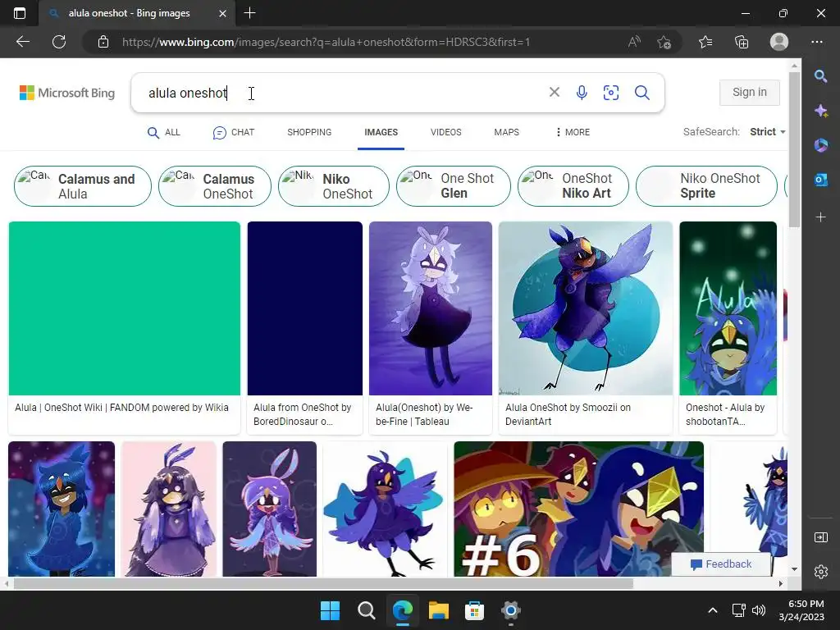Open Outlook in the sidebar
Viewport: 840px width, 630px height.
[x=820, y=180]
